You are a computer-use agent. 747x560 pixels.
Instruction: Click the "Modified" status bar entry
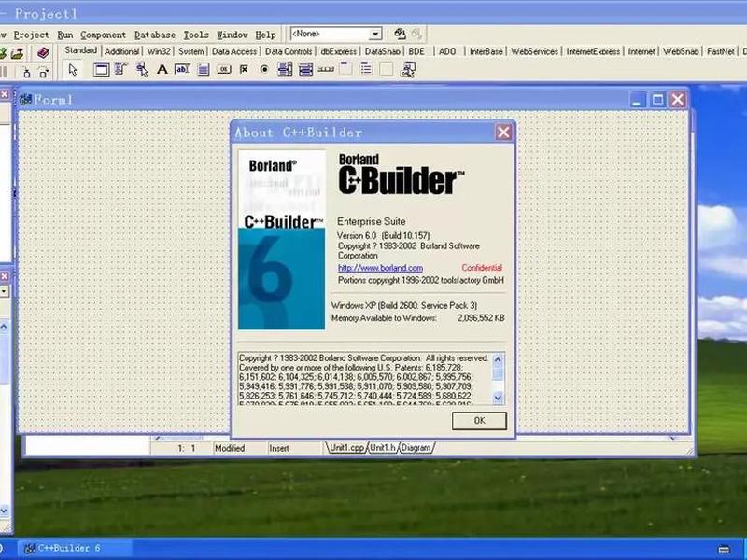[x=230, y=448]
